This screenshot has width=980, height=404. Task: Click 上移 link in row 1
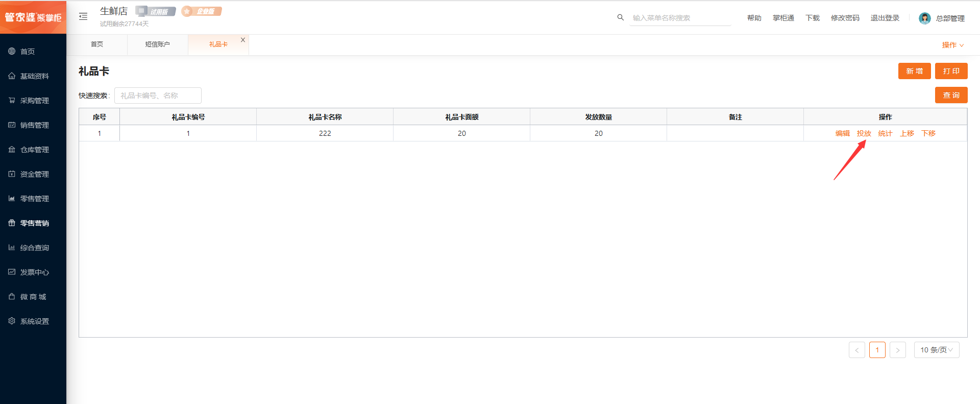907,133
